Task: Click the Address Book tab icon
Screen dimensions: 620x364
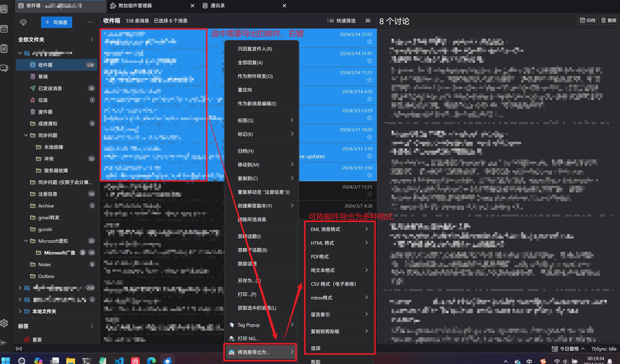Action: click(207, 5)
